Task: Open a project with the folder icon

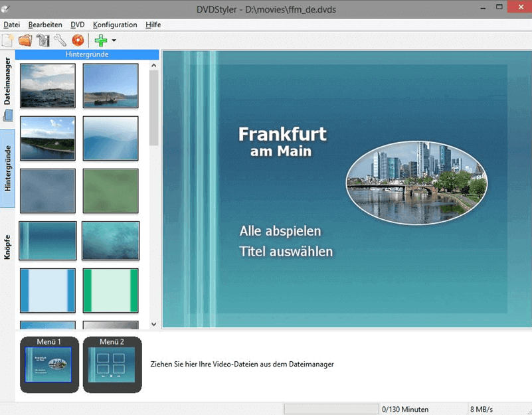Action: 25,41
